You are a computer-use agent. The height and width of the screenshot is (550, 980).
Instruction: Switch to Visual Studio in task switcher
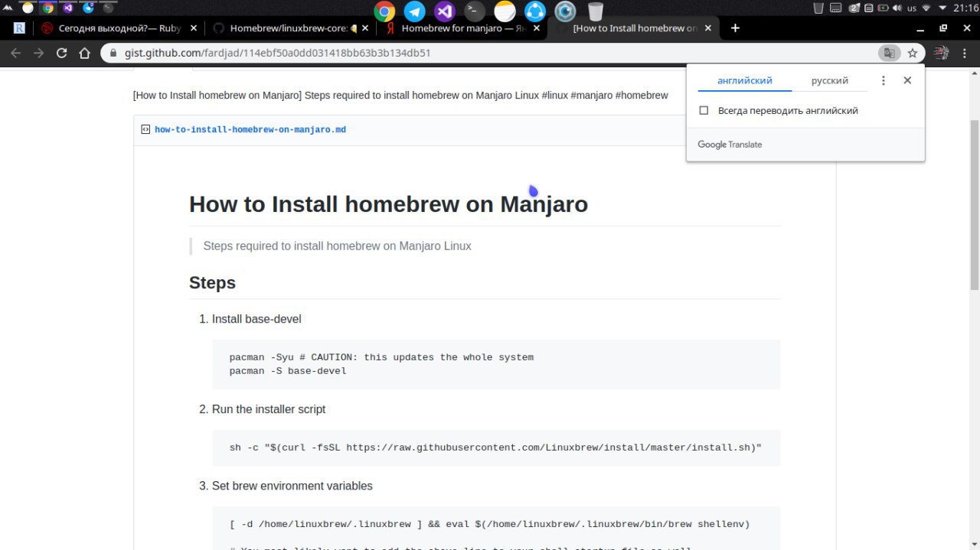[x=67, y=8]
